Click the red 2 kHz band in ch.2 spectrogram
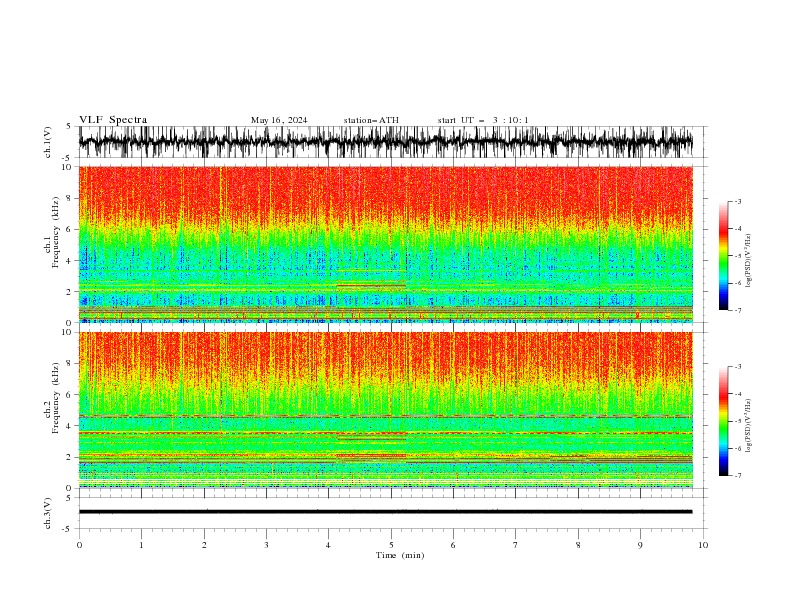Screen dimensions: 792x612 371,456
